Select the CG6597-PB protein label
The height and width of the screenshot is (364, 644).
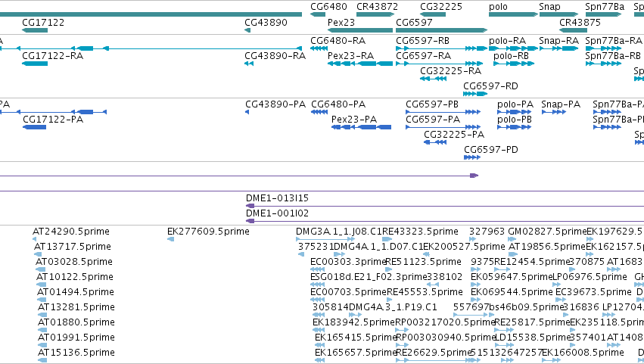(432, 104)
